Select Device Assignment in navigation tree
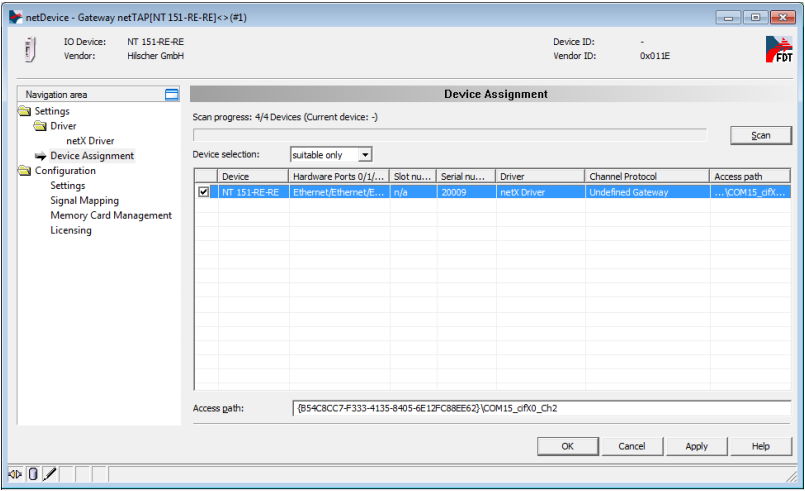 [92, 156]
